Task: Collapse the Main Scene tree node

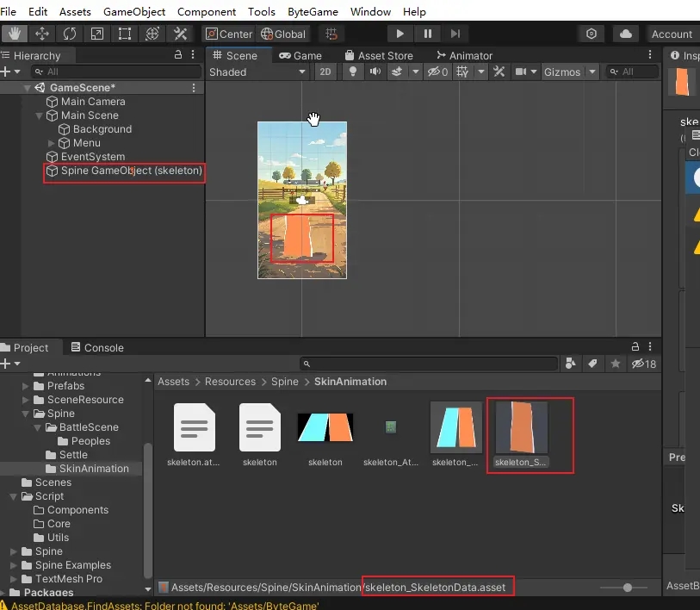Action: (40, 115)
